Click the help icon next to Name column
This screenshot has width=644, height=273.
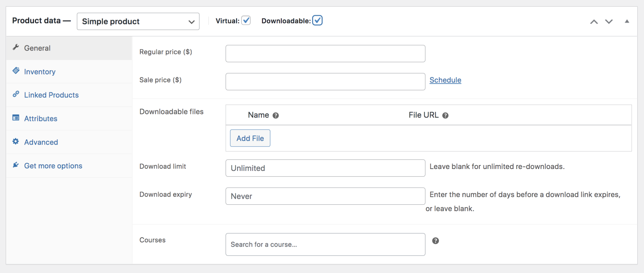275,116
